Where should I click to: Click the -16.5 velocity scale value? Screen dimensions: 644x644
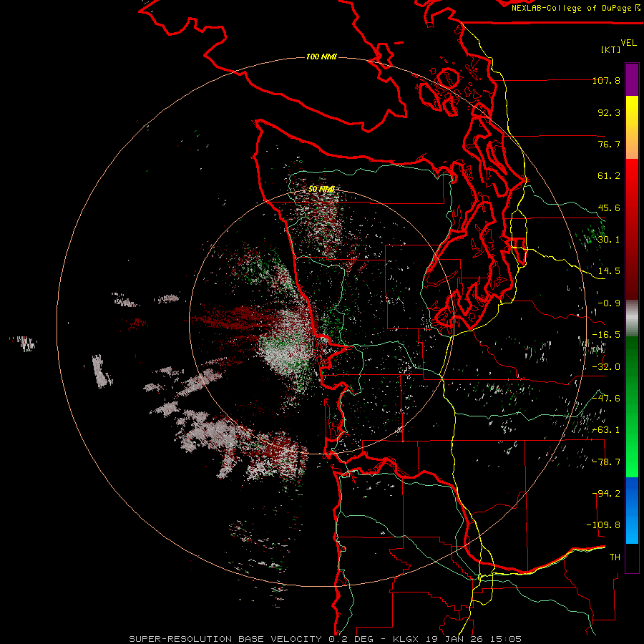pyautogui.click(x=606, y=335)
